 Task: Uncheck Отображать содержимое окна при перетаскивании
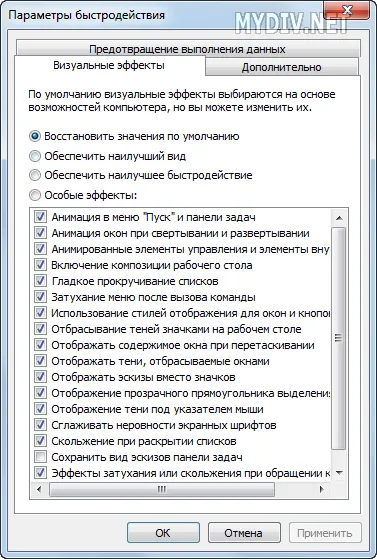[40, 345]
